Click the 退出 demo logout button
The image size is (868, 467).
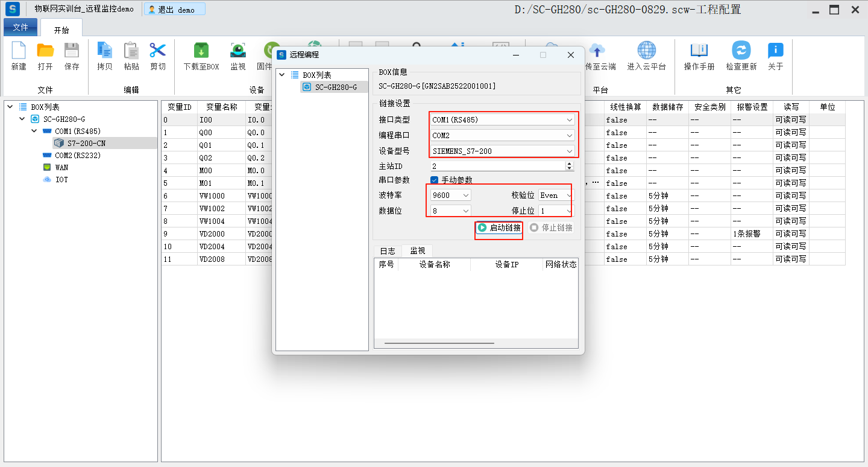pyautogui.click(x=174, y=10)
